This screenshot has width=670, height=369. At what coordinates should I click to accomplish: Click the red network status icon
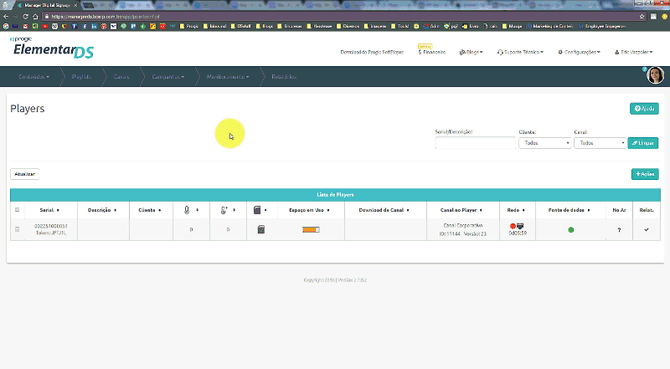pos(513,226)
